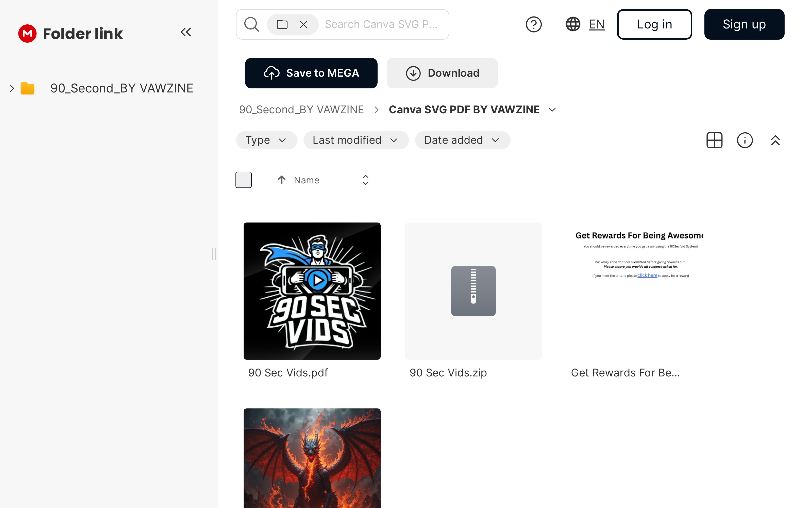Click the Download button
This screenshot has height=508, width=812.
coord(442,73)
